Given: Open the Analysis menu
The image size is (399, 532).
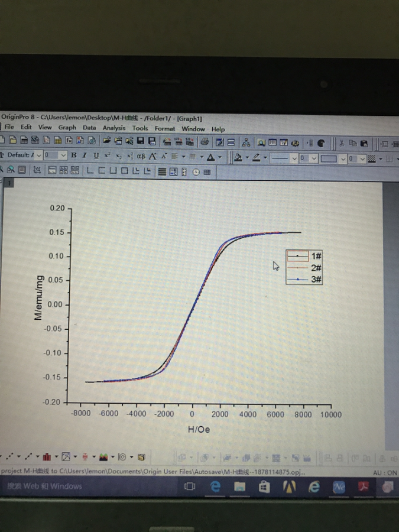Looking at the screenshot, I should (x=114, y=128).
